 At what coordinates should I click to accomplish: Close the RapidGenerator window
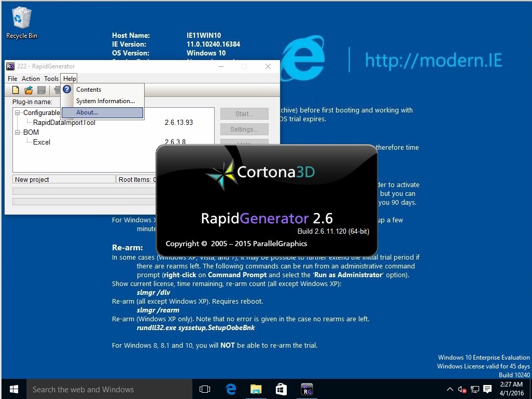pyautogui.click(x=268, y=66)
